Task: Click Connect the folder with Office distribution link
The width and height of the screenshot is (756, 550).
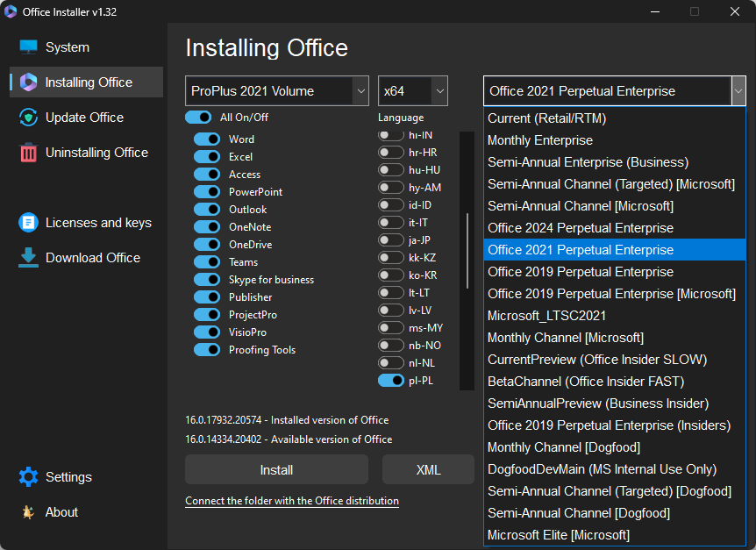Action: [x=292, y=501]
